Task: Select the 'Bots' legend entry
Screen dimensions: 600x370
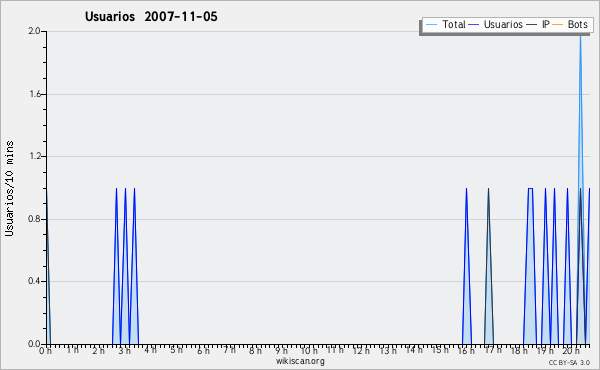Action: point(570,25)
